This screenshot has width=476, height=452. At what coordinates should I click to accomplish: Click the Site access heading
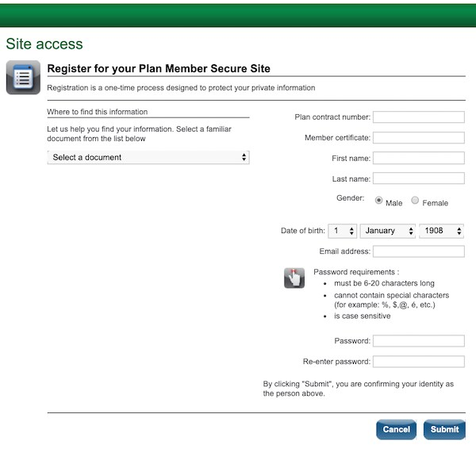click(44, 44)
